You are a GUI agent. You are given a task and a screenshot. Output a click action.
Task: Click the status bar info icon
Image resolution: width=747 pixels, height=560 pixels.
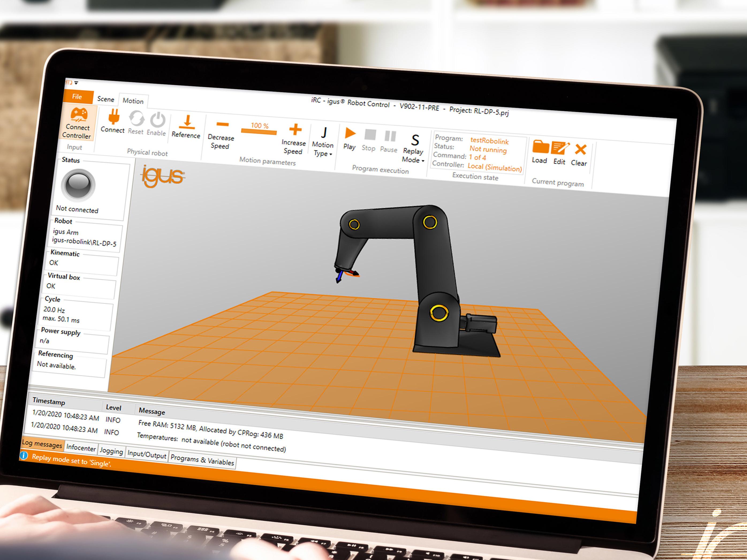click(24, 455)
